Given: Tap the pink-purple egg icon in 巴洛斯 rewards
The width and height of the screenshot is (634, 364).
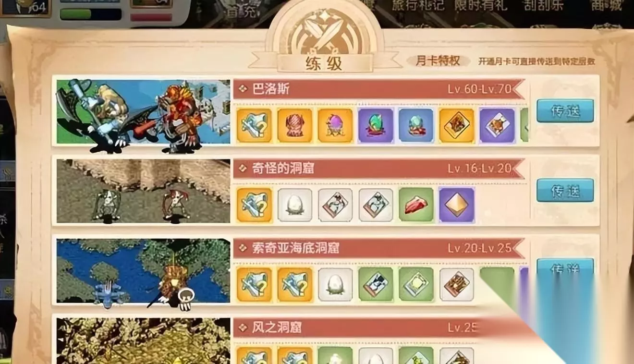Looking at the screenshot, I should [x=335, y=125].
